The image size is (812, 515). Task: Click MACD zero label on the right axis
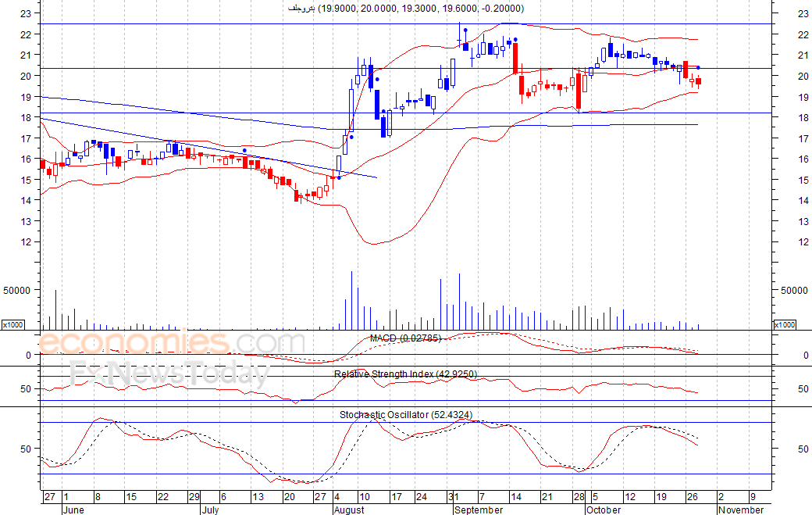point(806,356)
